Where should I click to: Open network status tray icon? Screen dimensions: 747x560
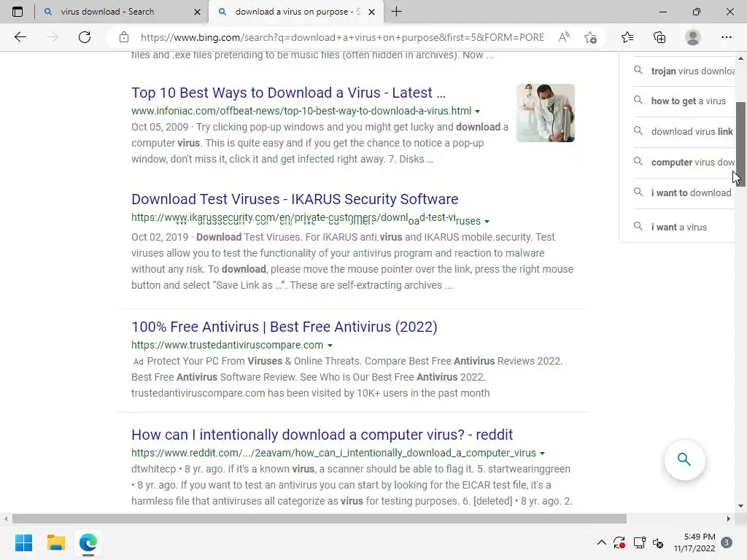(639, 542)
